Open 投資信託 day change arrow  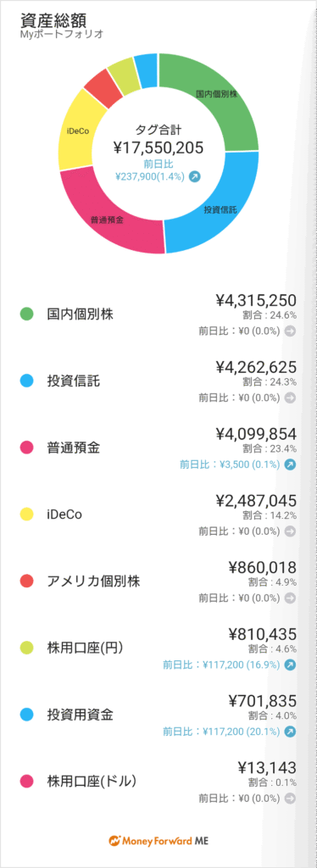tap(290, 398)
